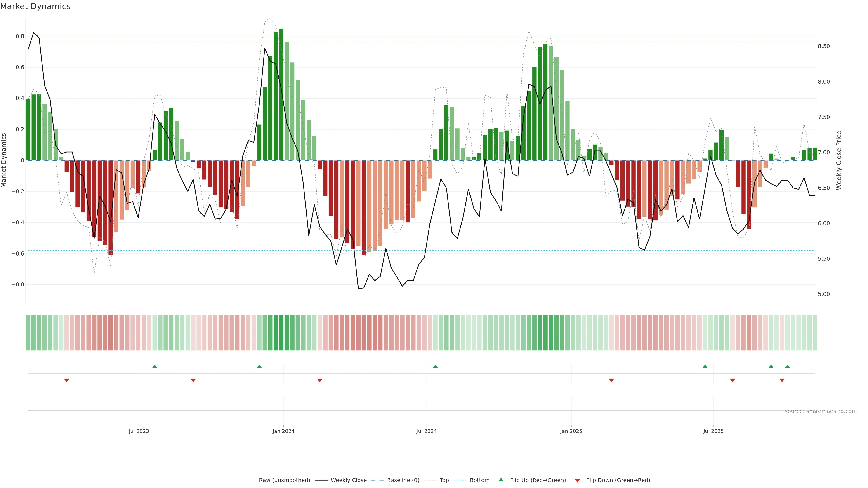The height and width of the screenshot is (488, 868).
Task: Click the flip-up triangle right after Jul 2024
Action: tap(435, 366)
